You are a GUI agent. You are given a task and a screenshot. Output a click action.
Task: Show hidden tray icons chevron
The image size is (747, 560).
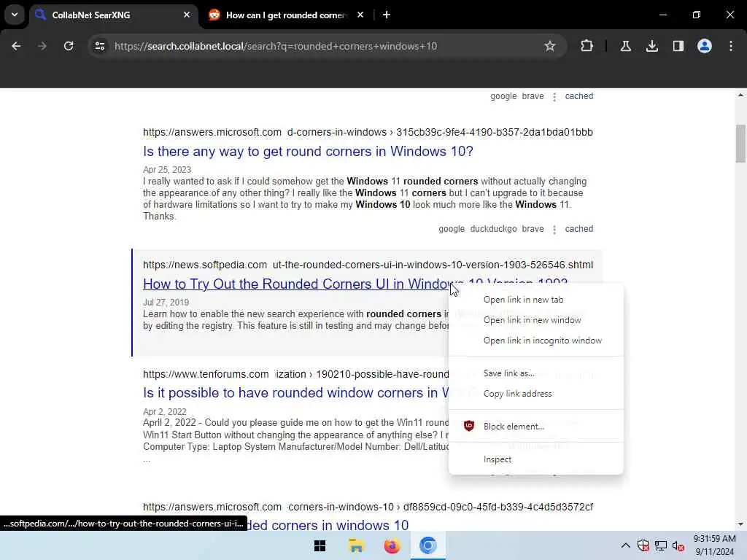[x=625, y=545]
